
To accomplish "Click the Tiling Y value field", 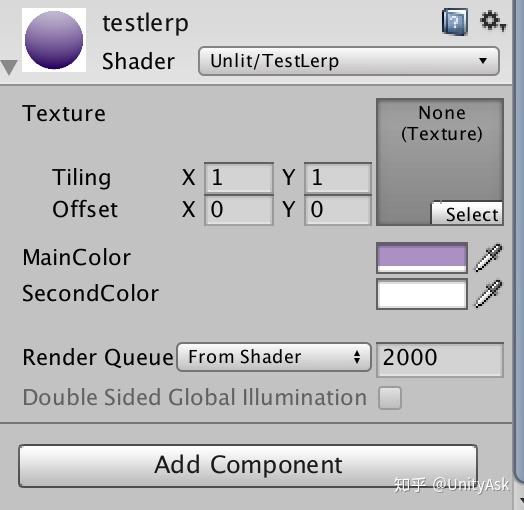I will pyautogui.click(x=338, y=177).
